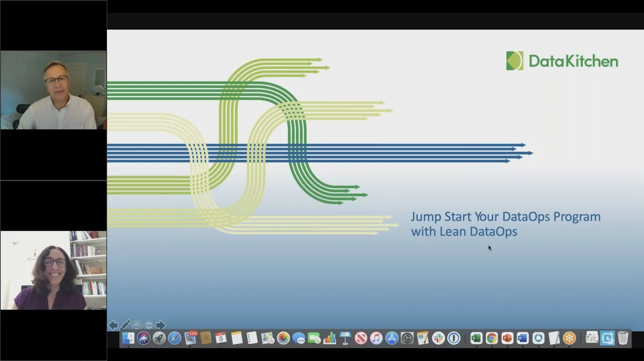Open Launchpad rocket icon

[x=159, y=338]
